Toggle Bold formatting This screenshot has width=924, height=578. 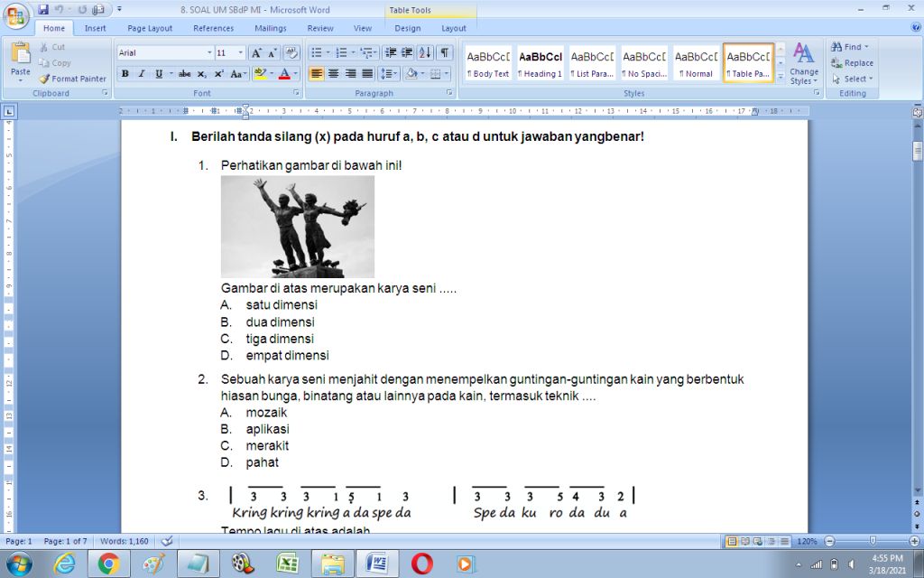click(125, 74)
